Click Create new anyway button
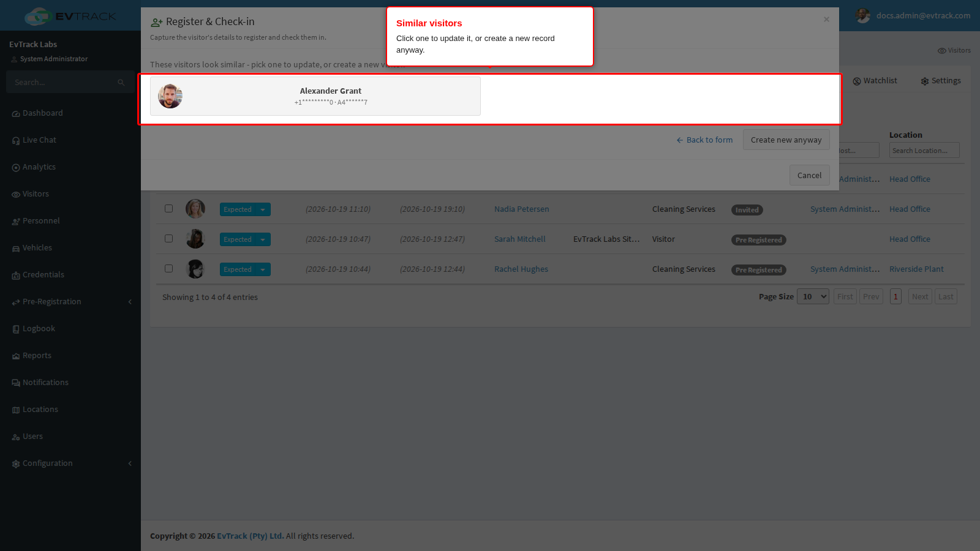This screenshot has height=551, width=980. pos(786,140)
